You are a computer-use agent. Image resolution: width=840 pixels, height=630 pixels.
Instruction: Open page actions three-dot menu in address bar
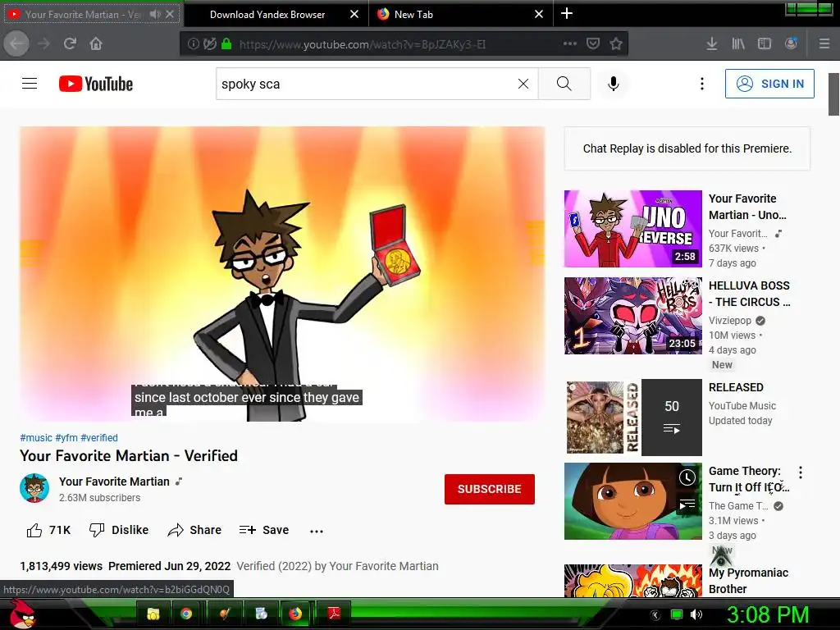570,43
